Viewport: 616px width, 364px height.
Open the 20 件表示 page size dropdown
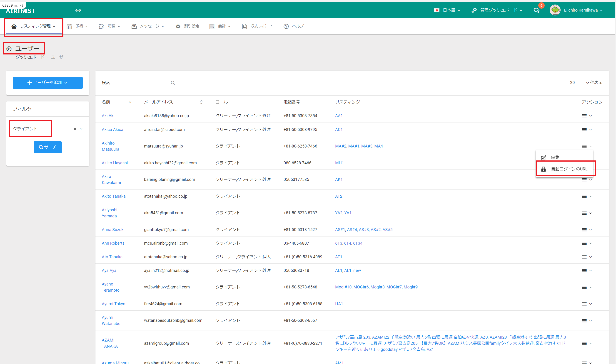click(x=579, y=83)
